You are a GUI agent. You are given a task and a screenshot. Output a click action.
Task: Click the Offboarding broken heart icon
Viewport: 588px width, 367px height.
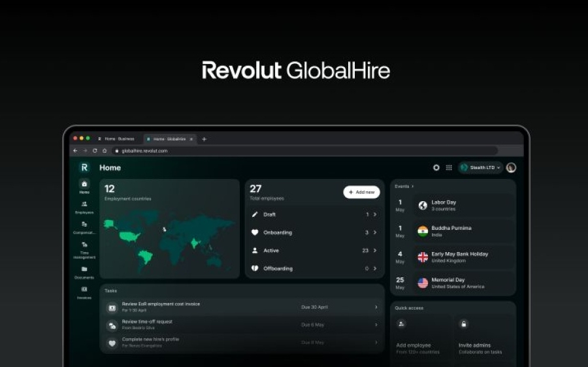[x=255, y=268]
